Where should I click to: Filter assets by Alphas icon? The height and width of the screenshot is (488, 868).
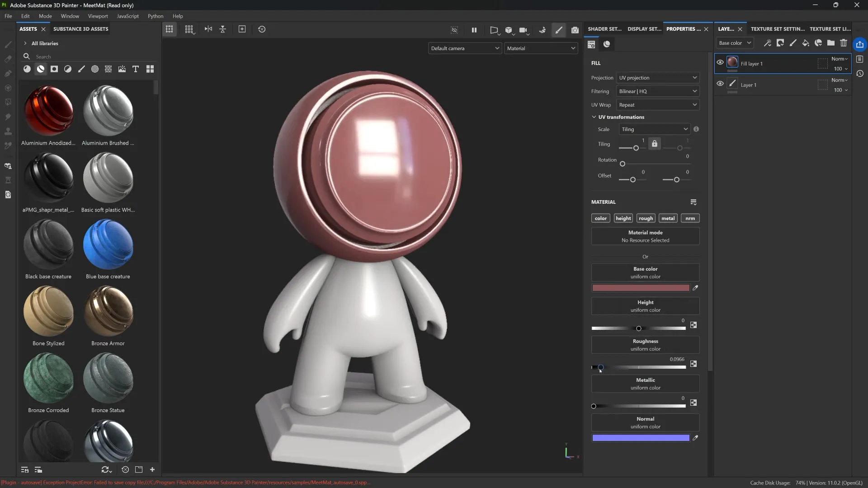(95, 69)
